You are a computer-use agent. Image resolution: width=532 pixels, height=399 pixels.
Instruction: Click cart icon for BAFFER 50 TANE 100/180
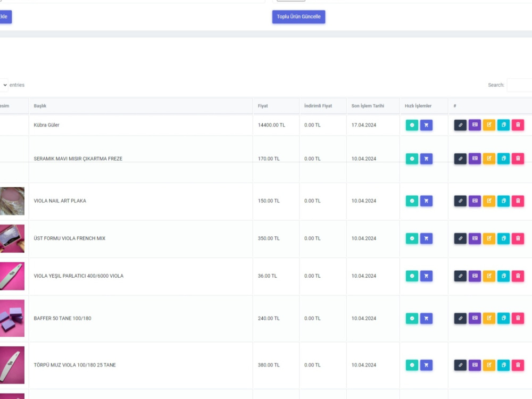[x=426, y=318]
